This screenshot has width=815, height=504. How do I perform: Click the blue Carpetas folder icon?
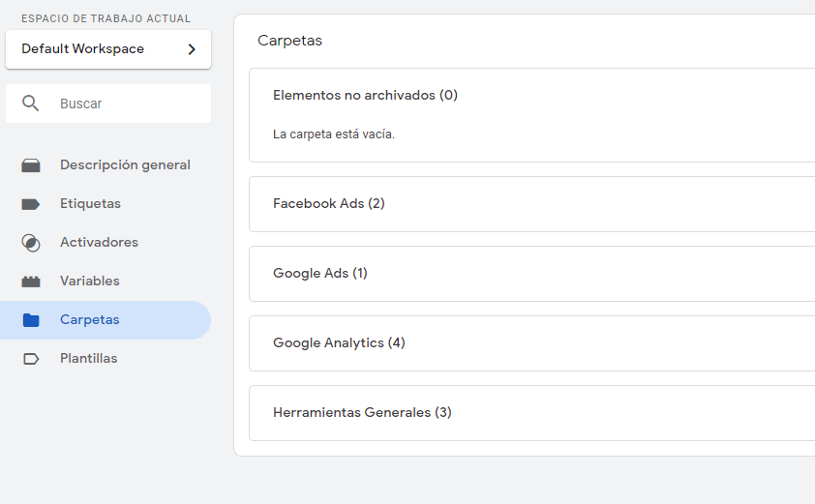pos(31,320)
